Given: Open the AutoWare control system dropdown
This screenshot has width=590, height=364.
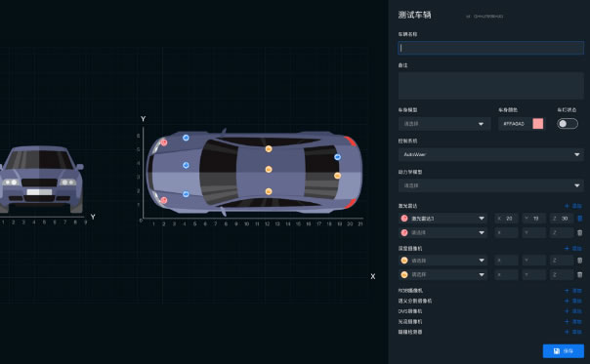Looking at the screenshot, I should (491, 154).
